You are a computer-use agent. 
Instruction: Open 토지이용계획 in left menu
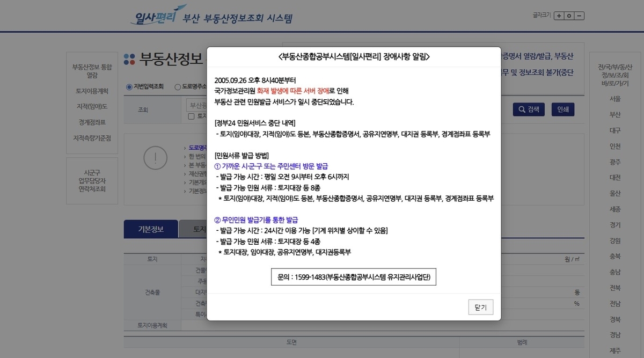(x=92, y=91)
